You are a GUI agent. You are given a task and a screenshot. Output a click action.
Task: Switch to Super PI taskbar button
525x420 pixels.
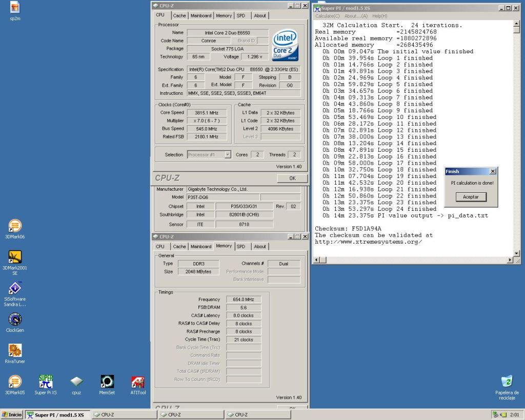[57, 415]
